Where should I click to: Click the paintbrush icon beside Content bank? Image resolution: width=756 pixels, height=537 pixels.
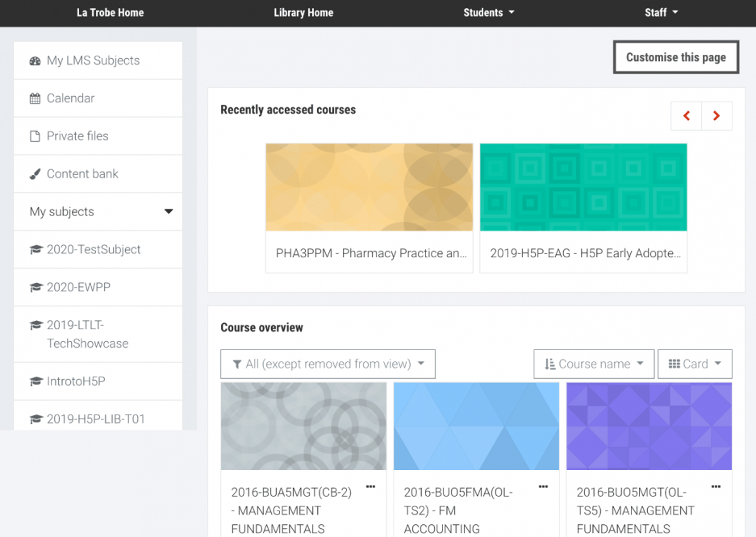35,174
